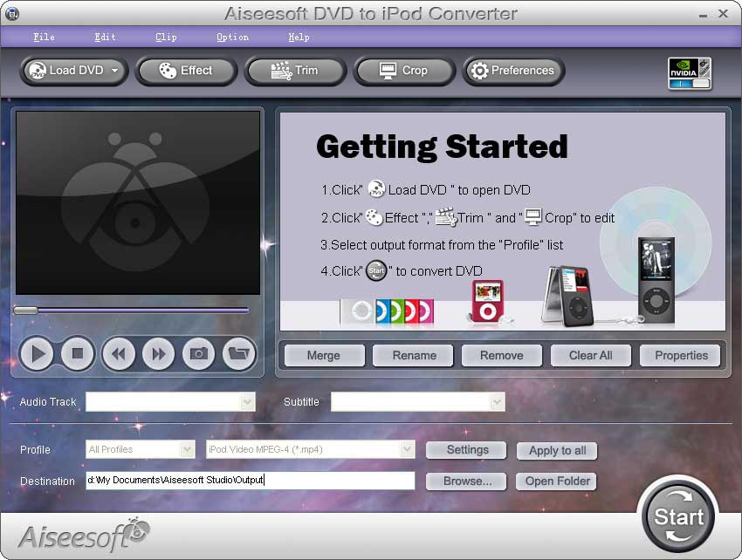The width and height of the screenshot is (742, 560).
Task: Open the Option menu
Action: point(232,38)
